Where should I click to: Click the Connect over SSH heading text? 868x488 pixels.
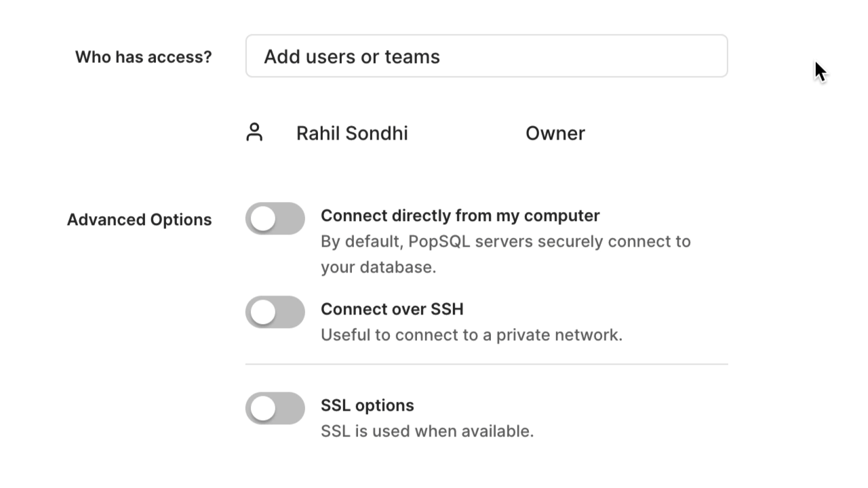pyautogui.click(x=392, y=309)
